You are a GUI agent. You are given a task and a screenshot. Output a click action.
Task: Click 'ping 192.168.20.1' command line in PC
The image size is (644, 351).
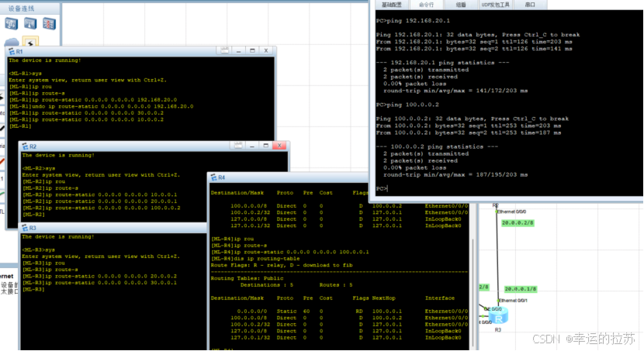coord(413,20)
